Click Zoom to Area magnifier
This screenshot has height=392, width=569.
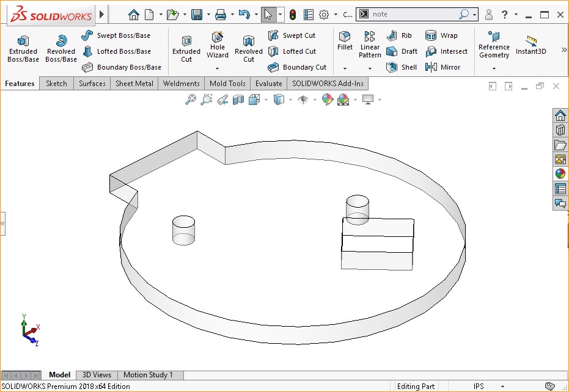point(207,100)
